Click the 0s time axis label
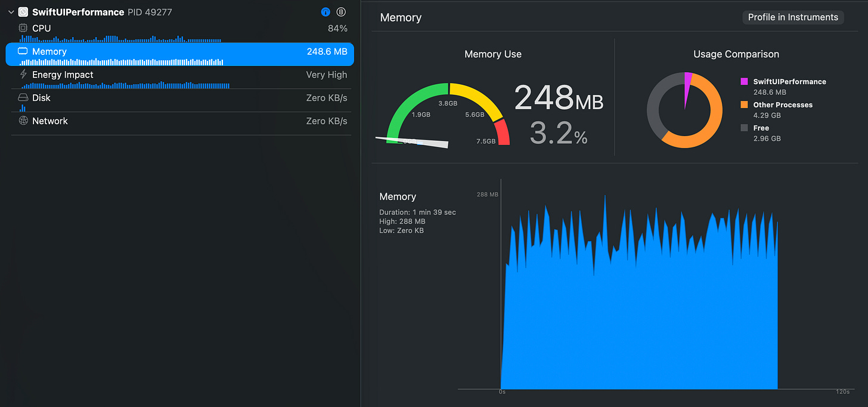868x407 pixels. pyautogui.click(x=502, y=392)
